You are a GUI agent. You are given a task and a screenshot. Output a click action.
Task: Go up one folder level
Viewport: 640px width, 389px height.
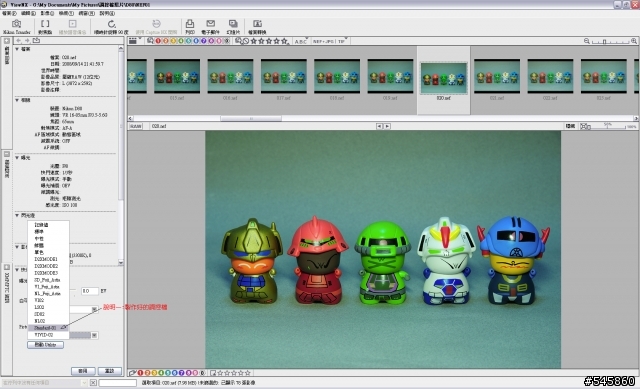point(36,40)
